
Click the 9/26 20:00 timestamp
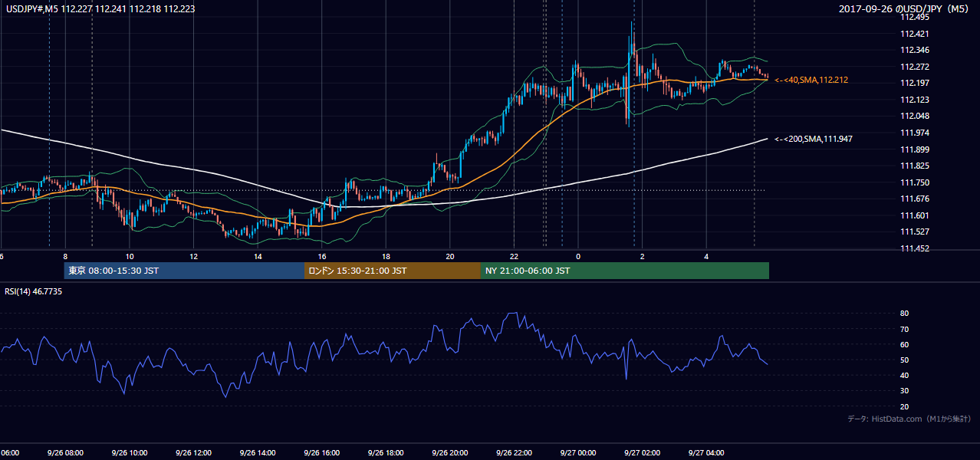coord(449,452)
